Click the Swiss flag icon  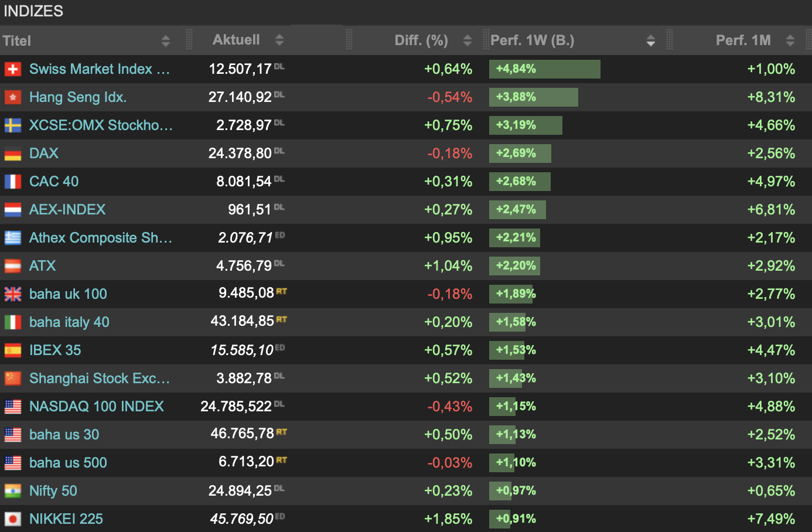pos(13,69)
